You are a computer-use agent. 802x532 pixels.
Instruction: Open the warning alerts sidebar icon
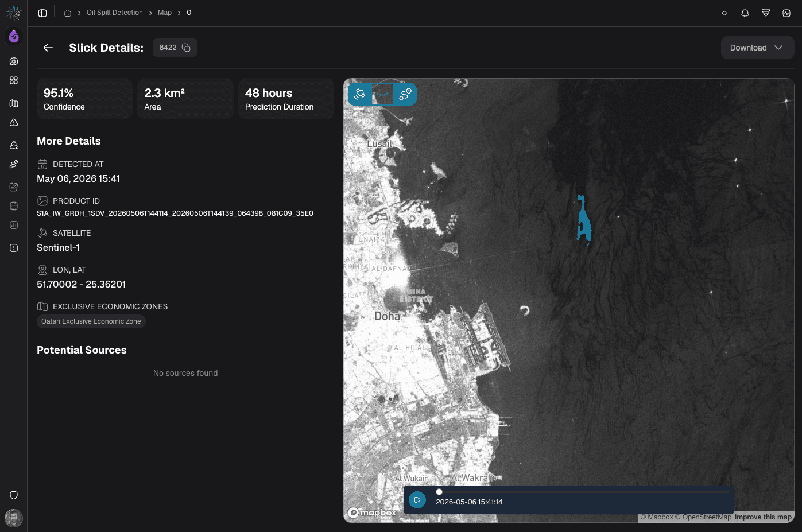pos(14,122)
